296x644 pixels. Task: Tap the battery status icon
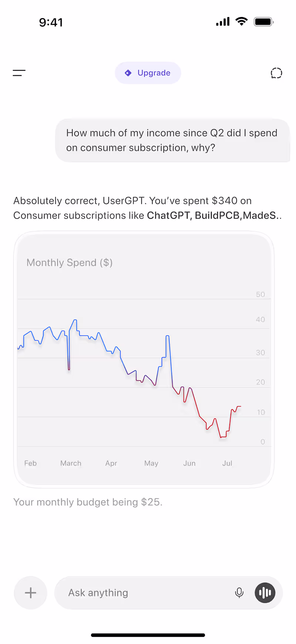click(x=263, y=22)
